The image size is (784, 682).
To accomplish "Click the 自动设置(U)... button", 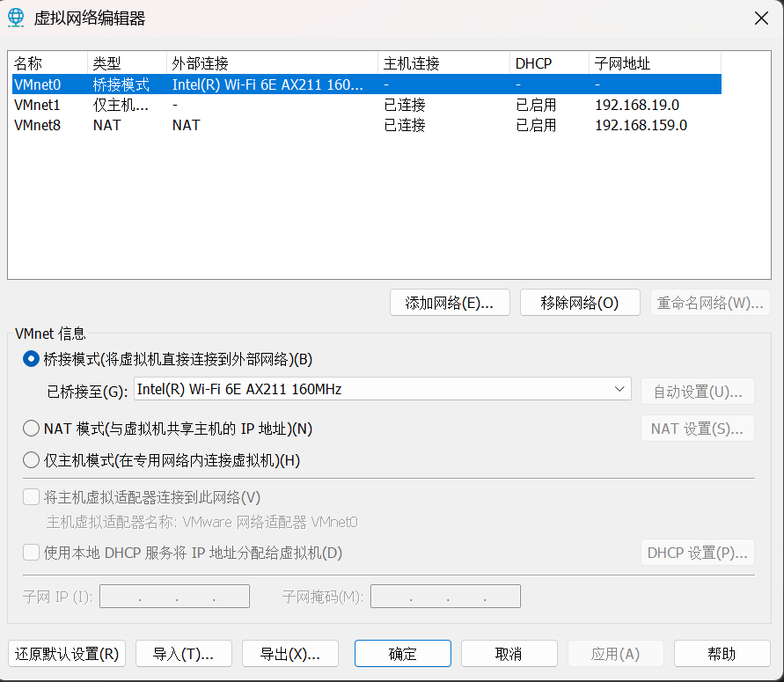I will [698, 392].
